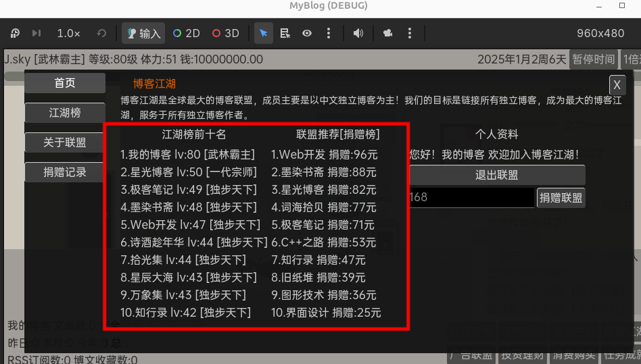Click ranking row 1.我的博客 lv:80
The width and height of the screenshot is (641, 364).
coord(188,155)
